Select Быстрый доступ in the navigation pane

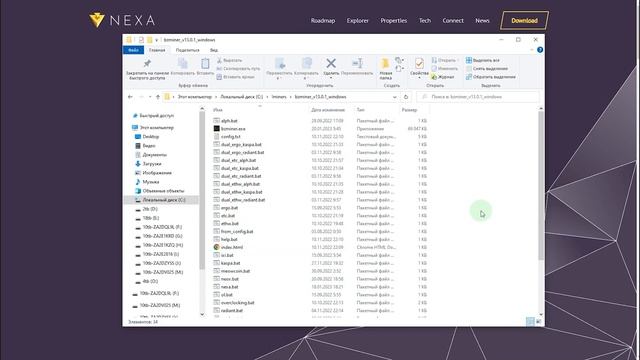(x=156, y=116)
